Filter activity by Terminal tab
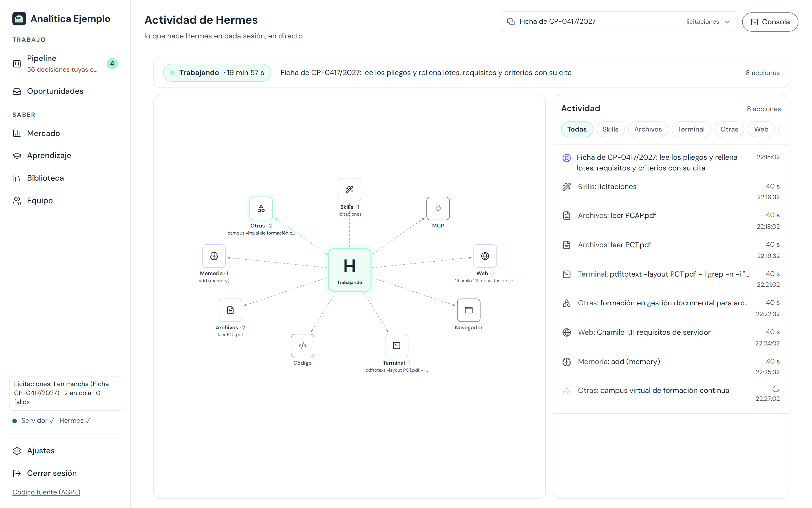The height and width of the screenshot is (508, 812). (x=691, y=129)
